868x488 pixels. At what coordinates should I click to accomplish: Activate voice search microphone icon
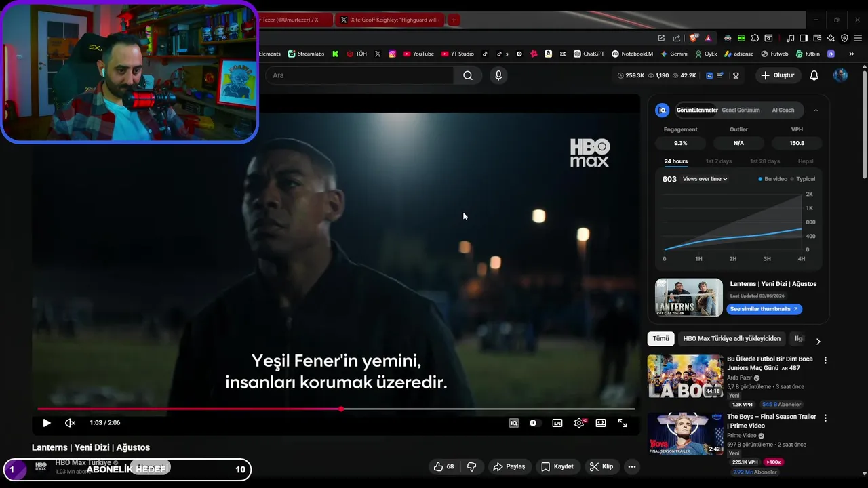tap(498, 75)
